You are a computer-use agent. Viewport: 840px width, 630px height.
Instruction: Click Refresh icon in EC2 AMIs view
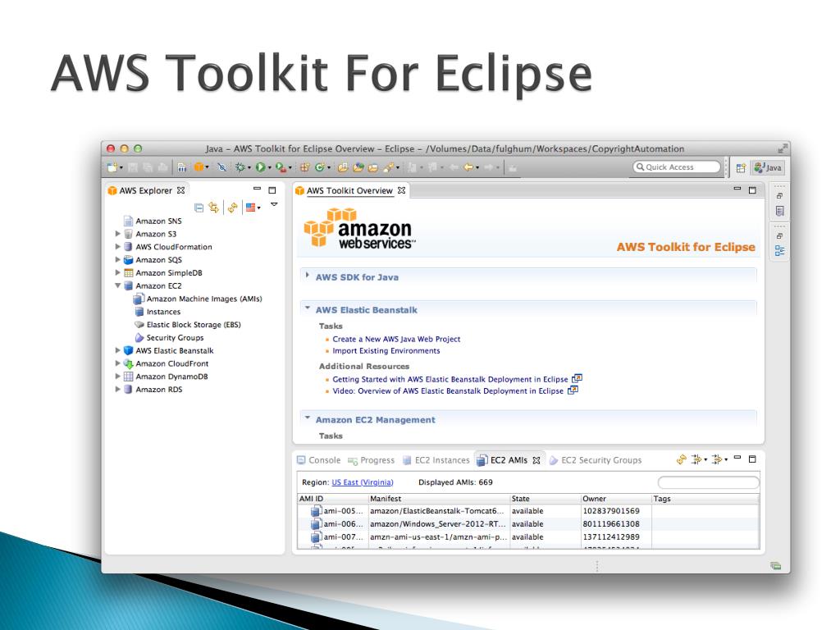point(681,459)
